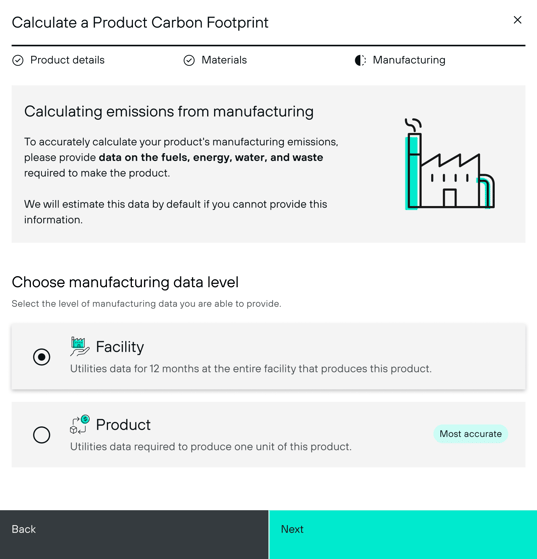Click the Manufacturing half-filled progress icon
The image size is (537, 559).
[x=360, y=61]
